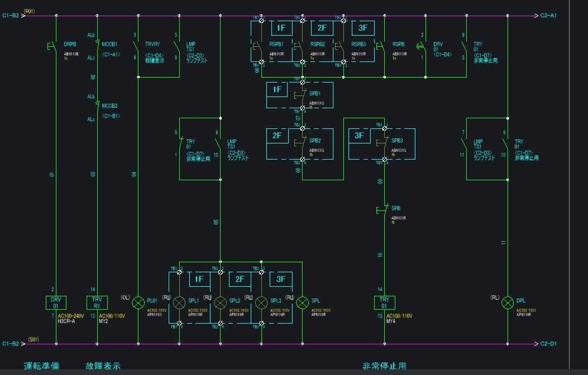Image resolution: width=588 pixels, height=375 pixels.
Task: Click the SPL1 lamp symbol
Action: (179, 303)
